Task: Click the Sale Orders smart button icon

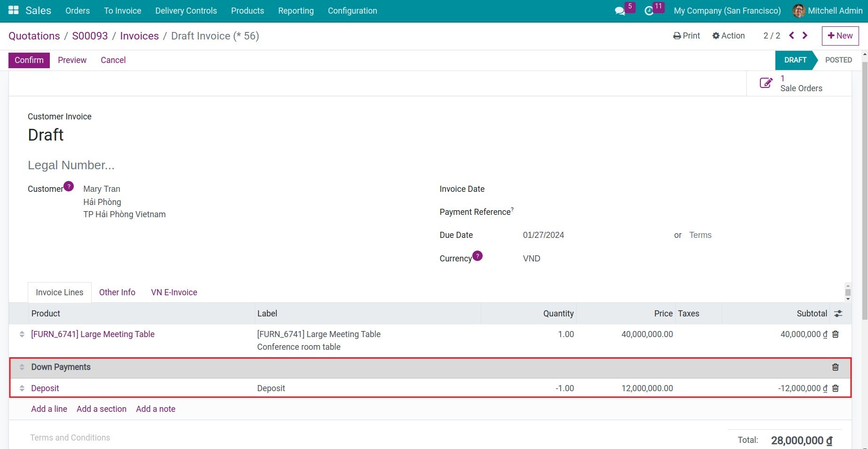Action: [766, 83]
